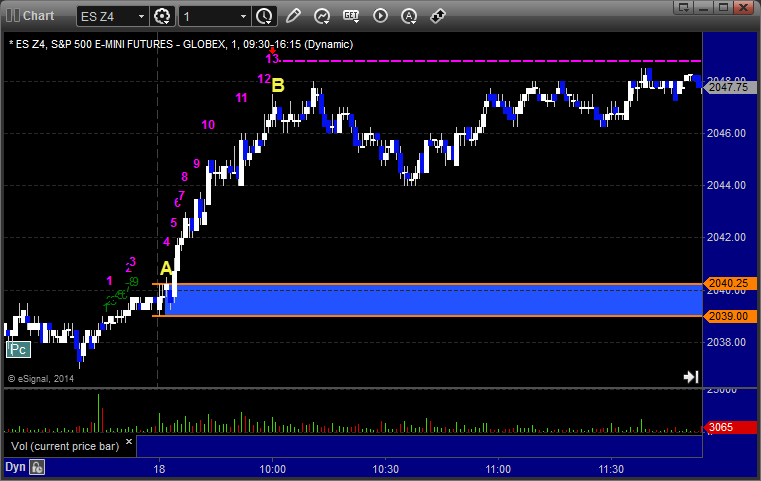Select the pencil drawing tools icon
Screen dimensions: 761x481
pos(293,16)
